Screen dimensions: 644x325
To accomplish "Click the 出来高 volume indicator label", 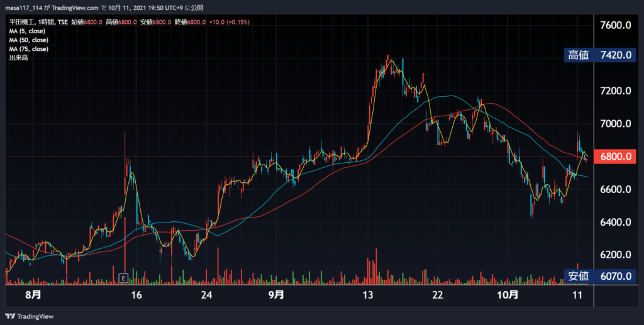I will pyautogui.click(x=18, y=58).
